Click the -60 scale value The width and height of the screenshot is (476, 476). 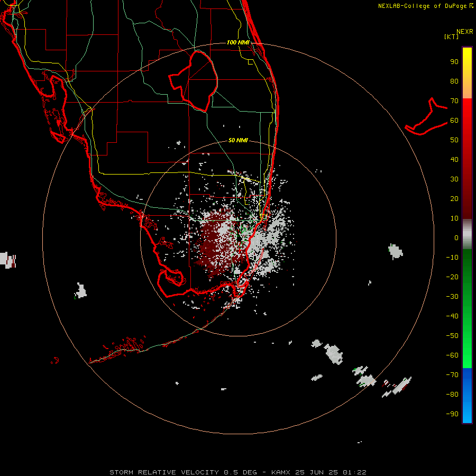(x=452, y=355)
